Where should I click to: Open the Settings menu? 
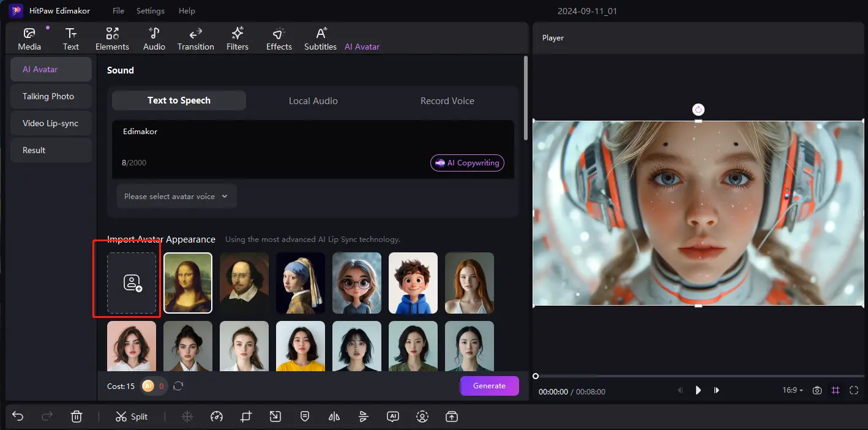pyautogui.click(x=150, y=10)
